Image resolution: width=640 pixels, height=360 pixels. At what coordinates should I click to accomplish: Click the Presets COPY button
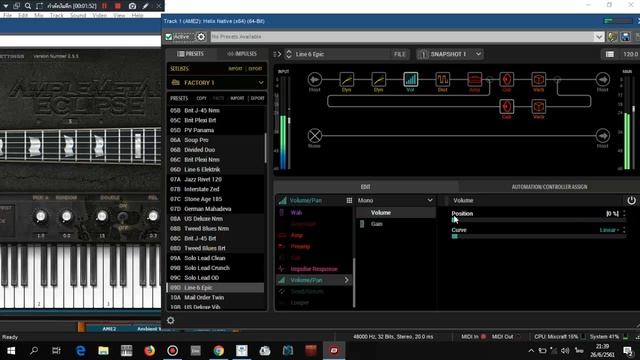click(202, 98)
